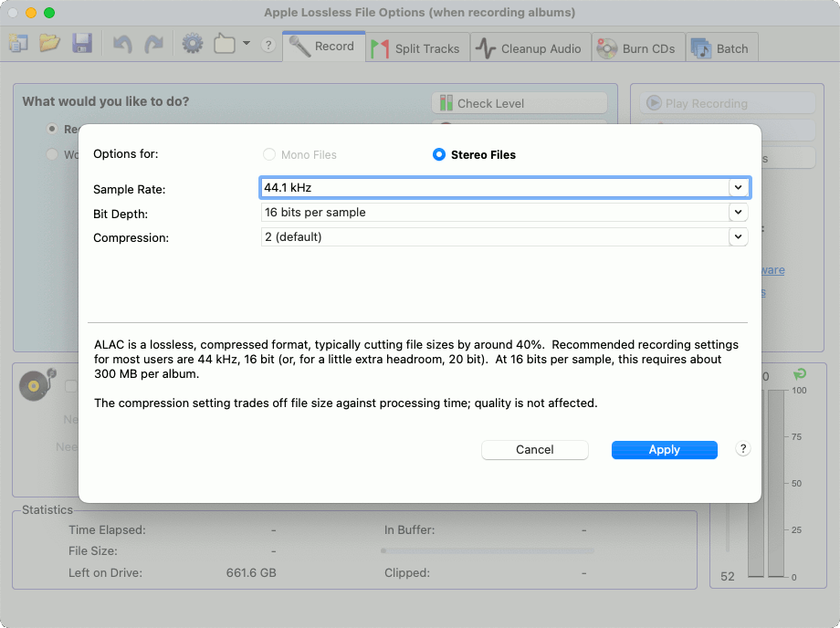Image resolution: width=840 pixels, height=628 pixels.
Task: Click the new project toolbar icon
Action: 19,44
